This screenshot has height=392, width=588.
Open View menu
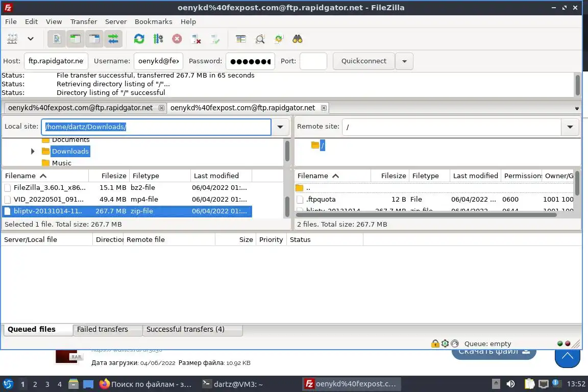[54, 21]
